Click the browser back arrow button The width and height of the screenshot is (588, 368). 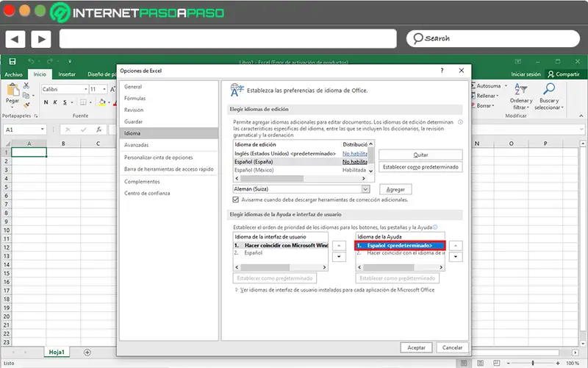(x=15, y=39)
